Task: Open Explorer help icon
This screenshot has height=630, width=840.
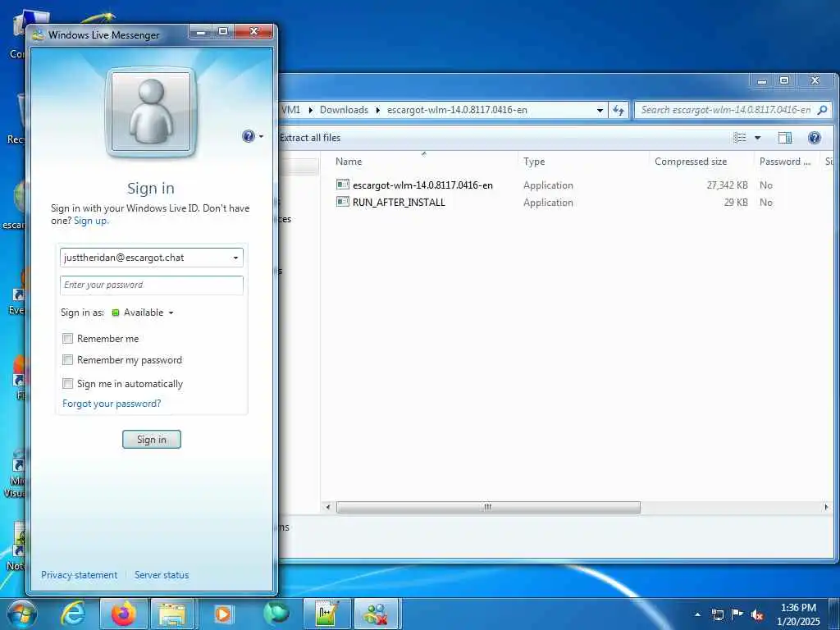Action: coord(815,138)
